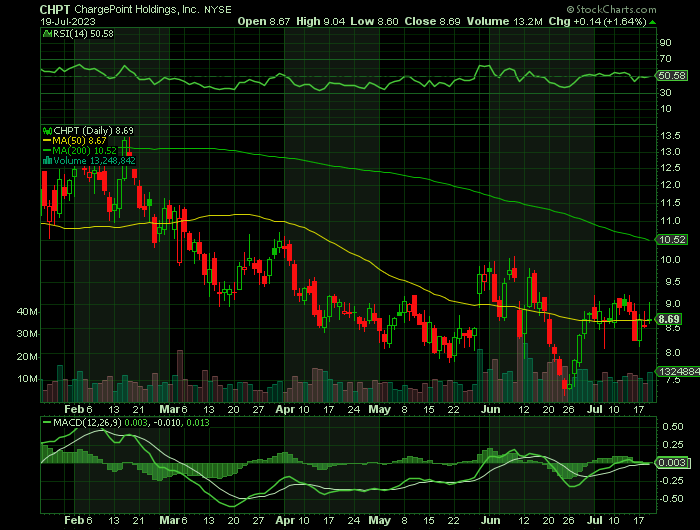Click the 70 overbought level on RSI axis
Image resolution: width=700 pixels, height=530 pixels.
665,58
